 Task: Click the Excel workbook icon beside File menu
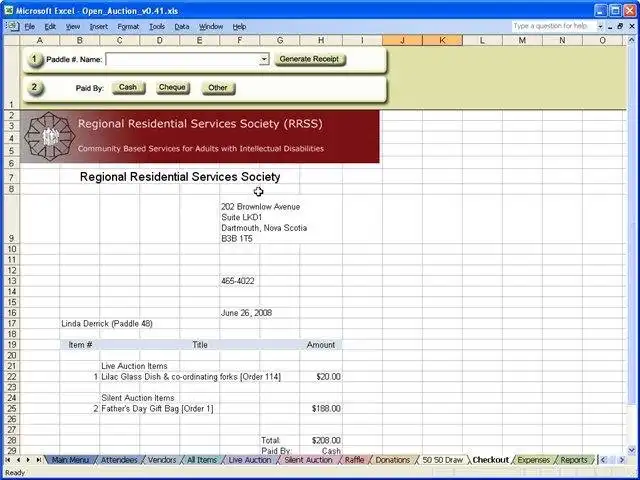tap(13, 27)
